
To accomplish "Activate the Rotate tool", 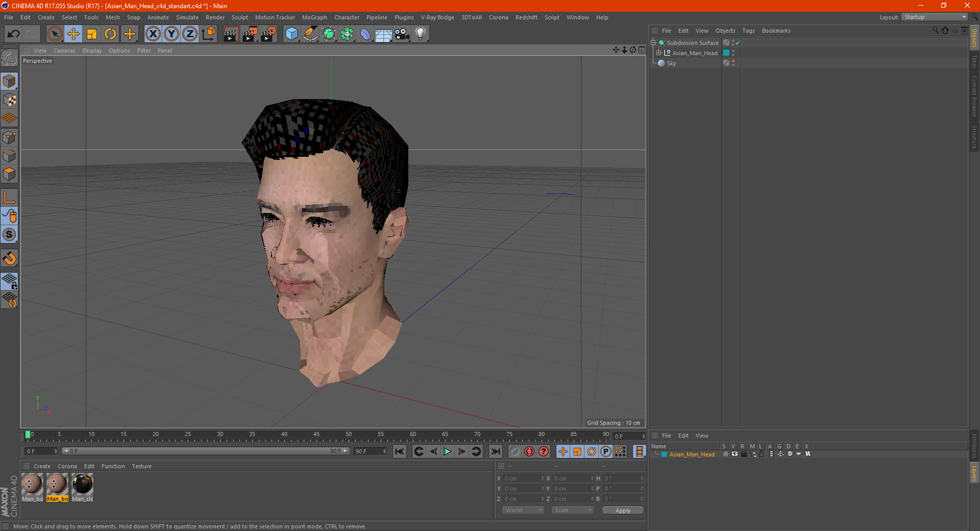I will coord(110,34).
